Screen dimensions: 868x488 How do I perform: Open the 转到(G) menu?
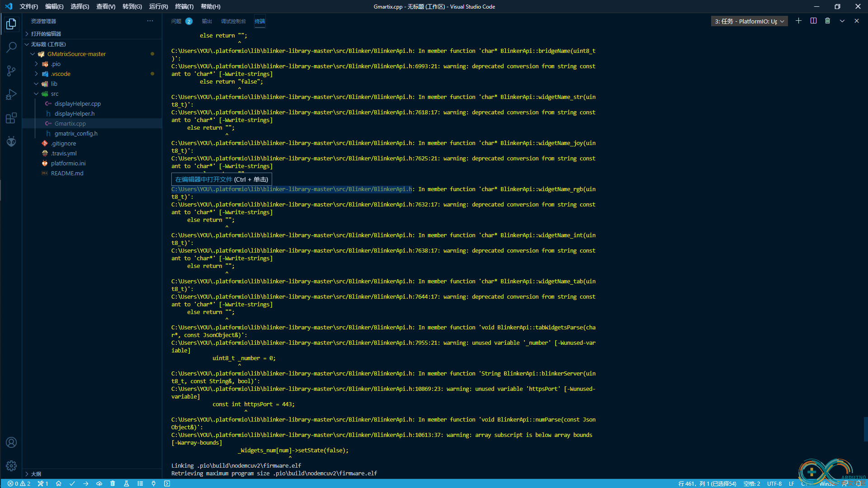point(132,6)
